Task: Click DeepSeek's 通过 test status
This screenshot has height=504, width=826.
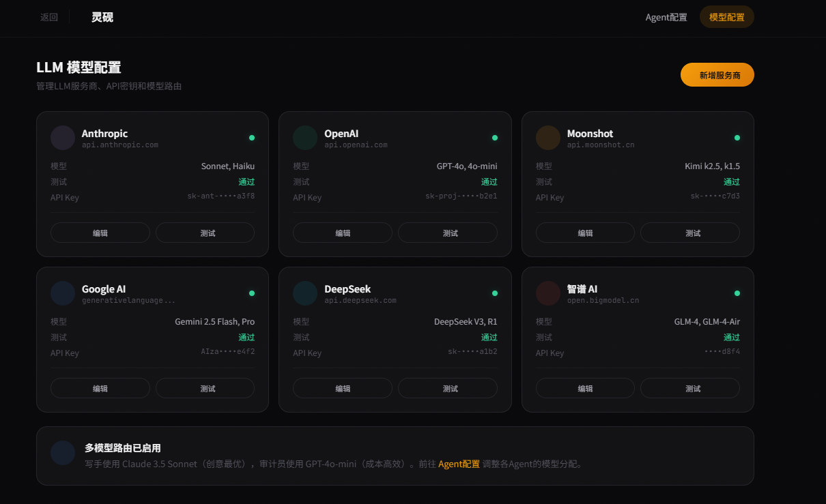Action: 489,338
